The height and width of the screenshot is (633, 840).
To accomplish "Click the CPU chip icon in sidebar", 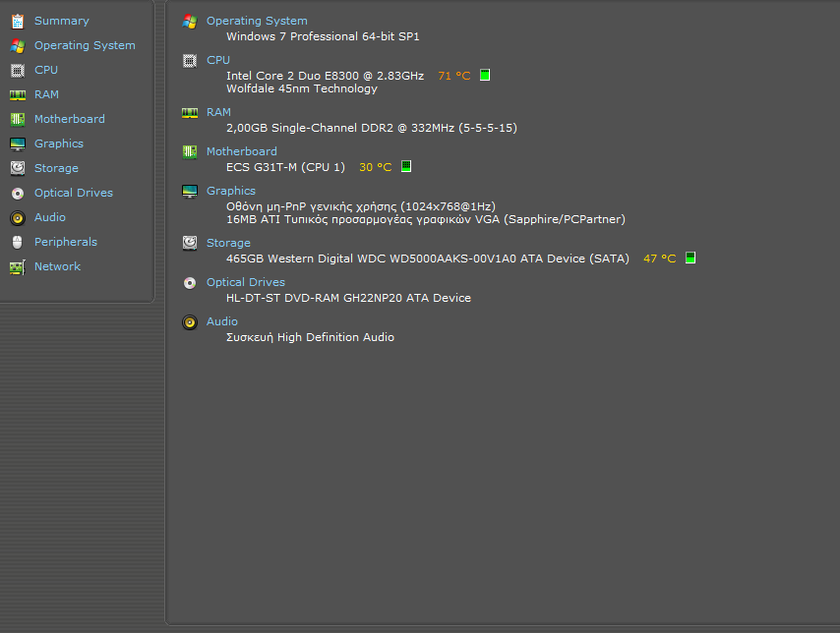I will pos(18,71).
